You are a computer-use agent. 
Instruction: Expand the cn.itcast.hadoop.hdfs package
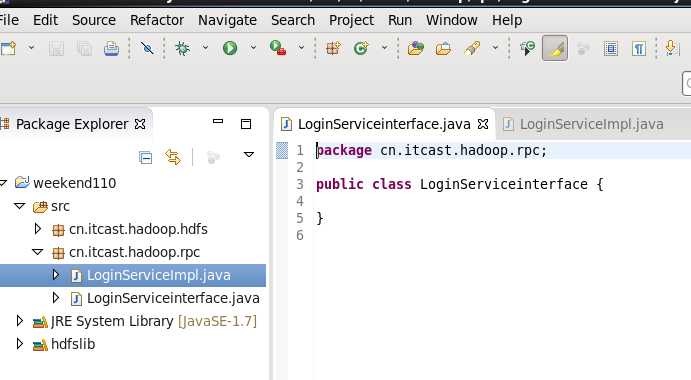(x=38, y=229)
